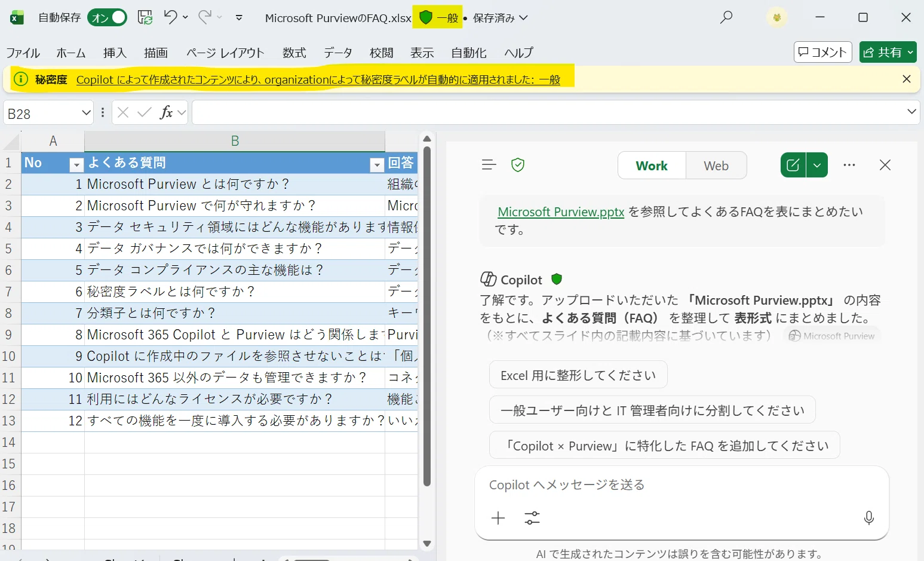The image size is (924, 561).
Task: Open the user account avatar
Action: [777, 18]
